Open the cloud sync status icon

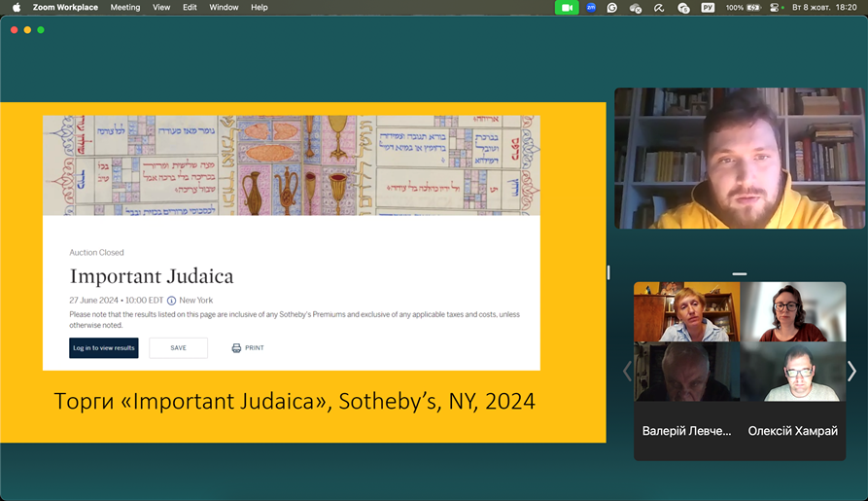(636, 8)
